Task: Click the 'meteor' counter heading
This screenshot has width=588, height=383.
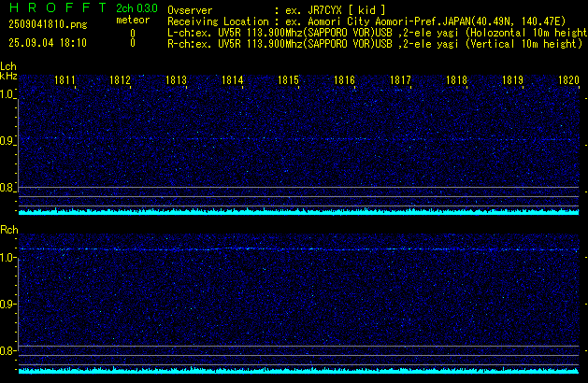Action: coord(133,20)
